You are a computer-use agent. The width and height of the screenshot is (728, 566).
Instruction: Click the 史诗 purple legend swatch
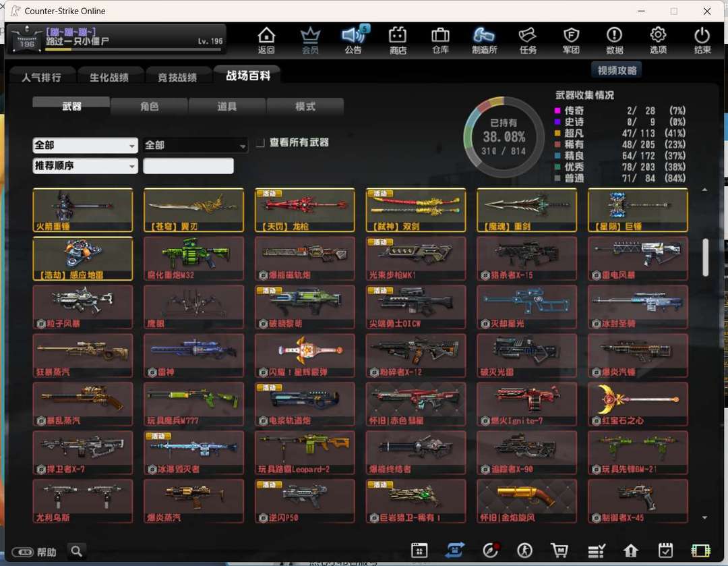click(557, 121)
